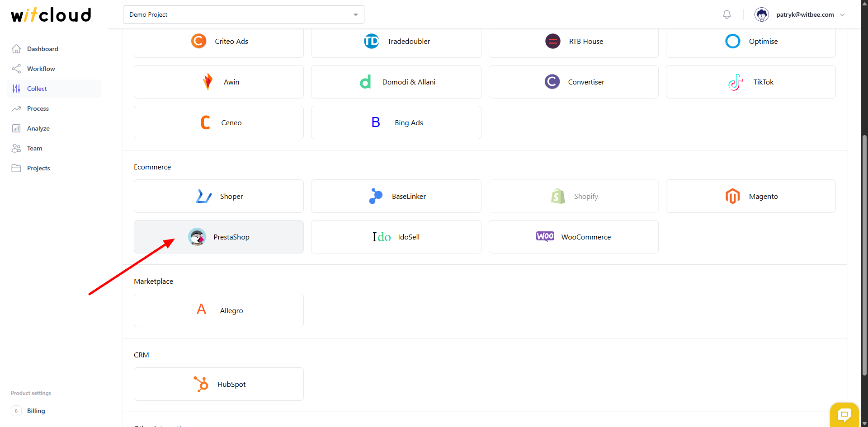Click the greyed Shopify logo
Viewport: 868px width, 427px height.
click(558, 196)
